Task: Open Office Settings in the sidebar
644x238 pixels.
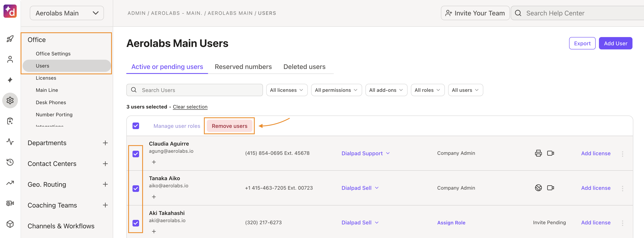Action: [53, 54]
